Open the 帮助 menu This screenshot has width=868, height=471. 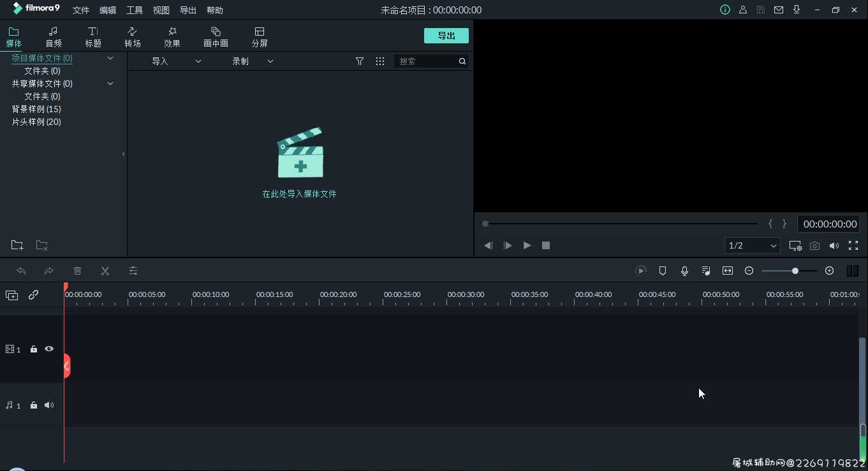tap(215, 10)
